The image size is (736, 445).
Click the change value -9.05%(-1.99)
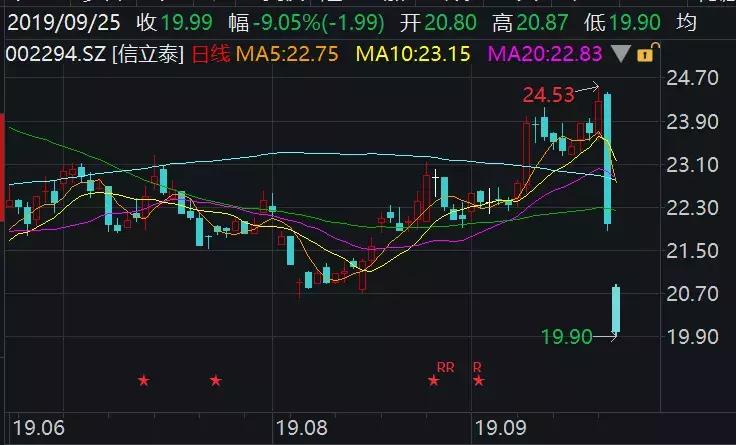[319, 23]
